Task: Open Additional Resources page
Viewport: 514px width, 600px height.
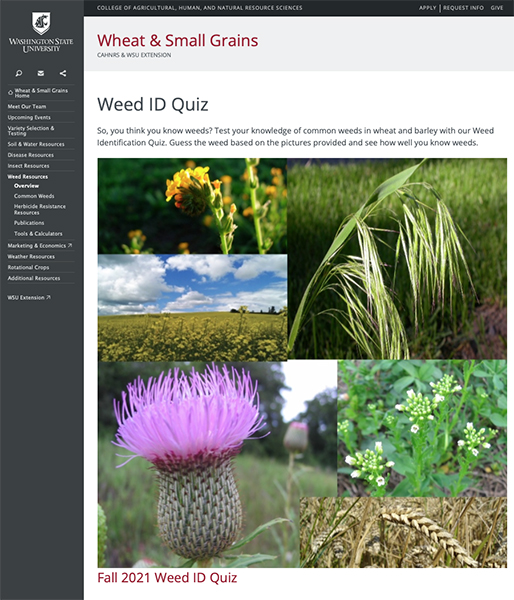Action: pyautogui.click(x=34, y=278)
